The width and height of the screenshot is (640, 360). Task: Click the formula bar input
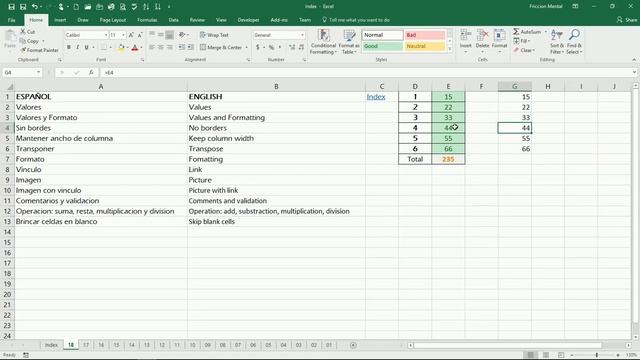365,72
